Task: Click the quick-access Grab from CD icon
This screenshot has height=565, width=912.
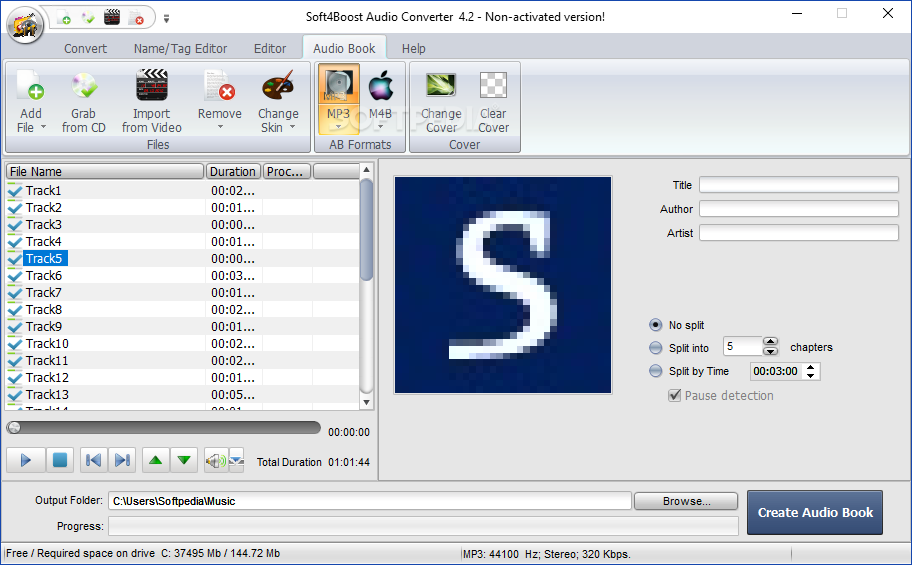Action: tap(88, 17)
